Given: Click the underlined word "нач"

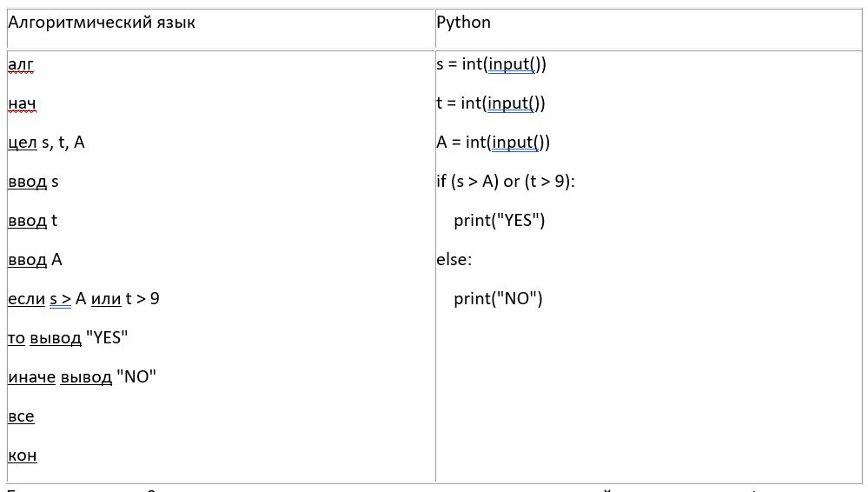Looking at the screenshot, I should coord(22,103).
